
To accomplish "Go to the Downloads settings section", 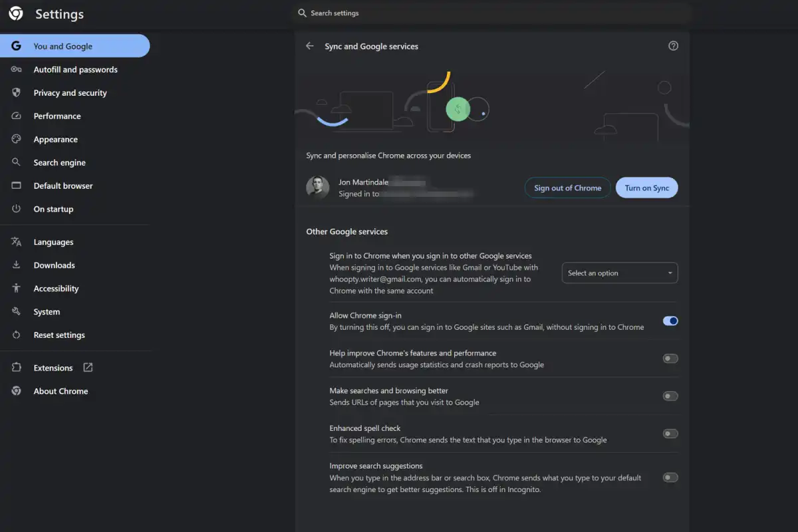I will point(54,265).
